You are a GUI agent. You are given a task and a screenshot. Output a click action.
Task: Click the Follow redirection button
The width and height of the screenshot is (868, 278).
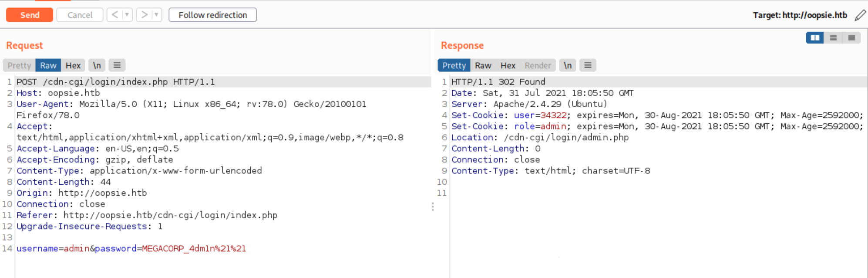pos(212,15)
